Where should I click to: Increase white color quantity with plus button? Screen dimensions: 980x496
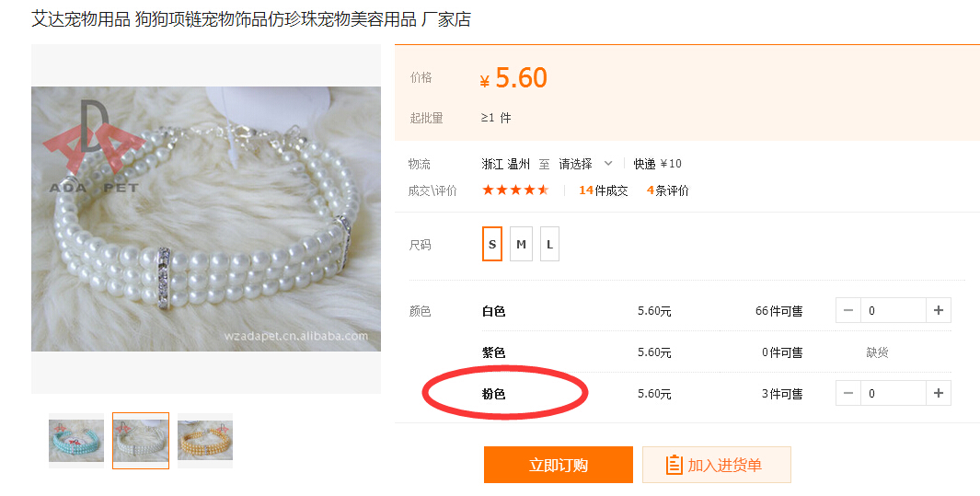(x=938, y=311)
